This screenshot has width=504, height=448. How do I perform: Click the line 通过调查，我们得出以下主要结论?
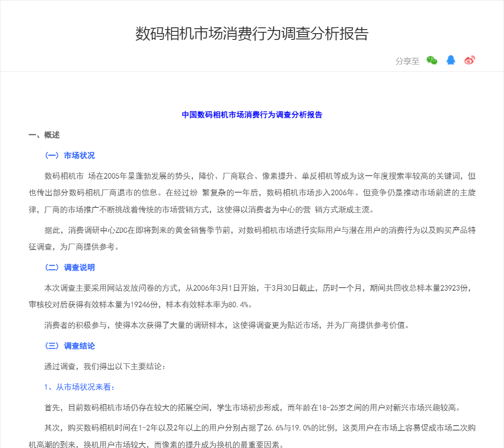click(105, 366)
